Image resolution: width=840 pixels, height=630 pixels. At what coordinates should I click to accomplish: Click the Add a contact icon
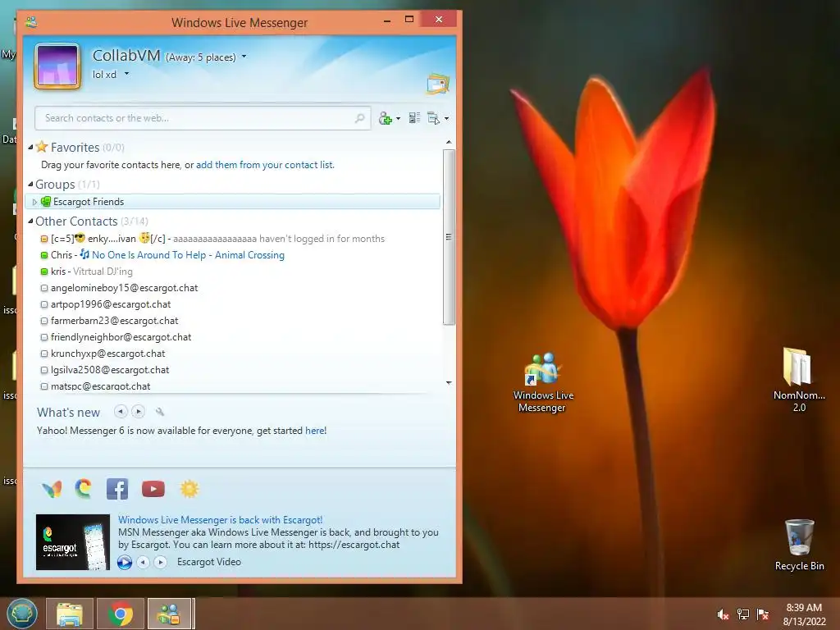pyautogui.click(x=386, y=118)
